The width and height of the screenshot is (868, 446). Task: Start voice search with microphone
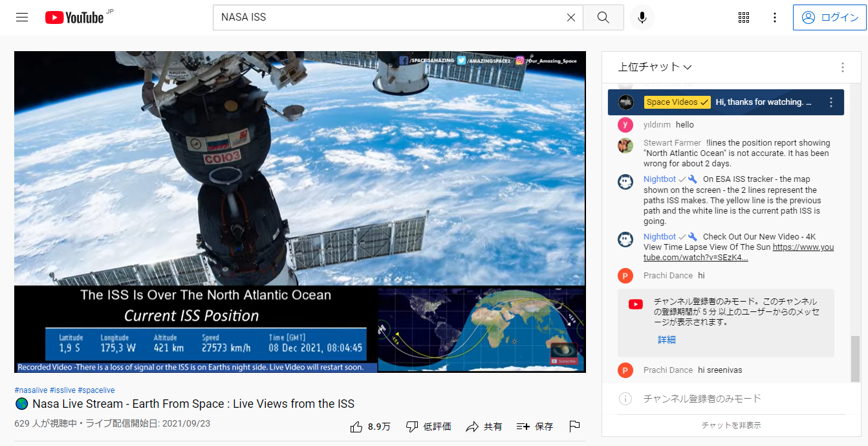coord(642,17)
